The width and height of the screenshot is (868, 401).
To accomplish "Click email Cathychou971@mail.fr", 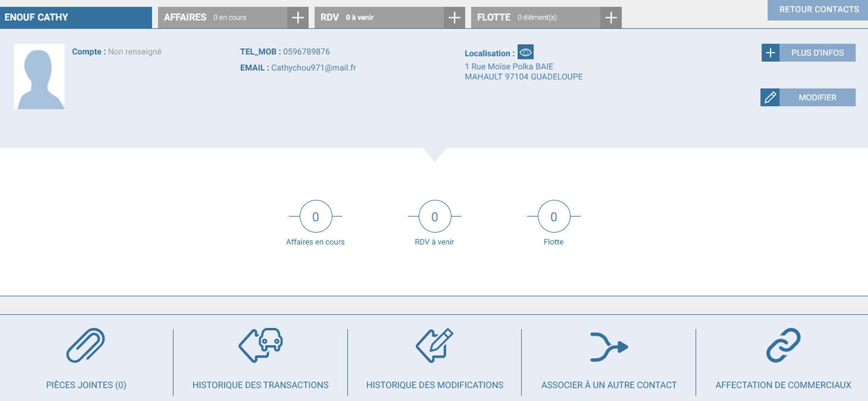I will pos(313,68).
